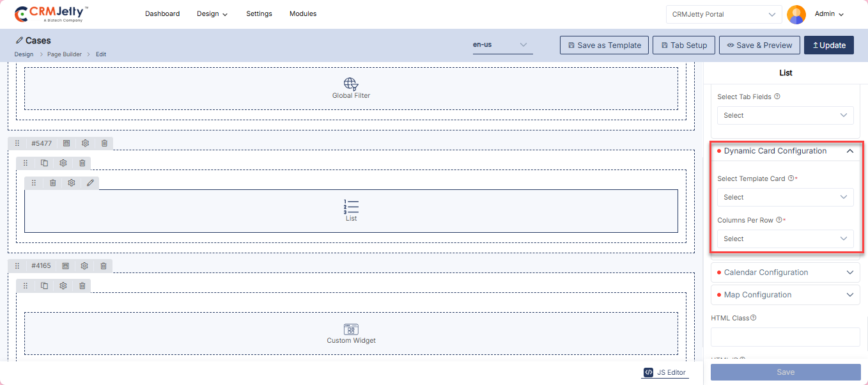Image resolution: width=868 pixels, height=385 pixels.
Task: Expand the Calendar Configuration section
Action: 785,272
